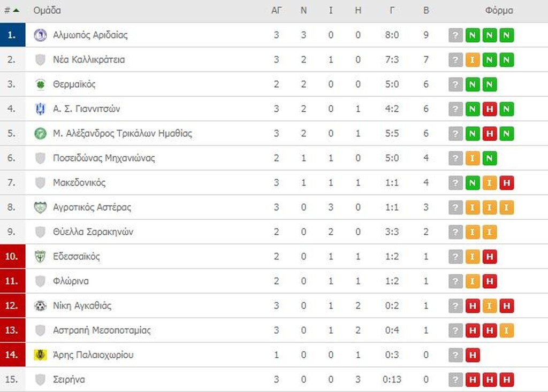The image size is (548, 392).
Task: Sort standings by the Β points column
Action: (426, 10)
